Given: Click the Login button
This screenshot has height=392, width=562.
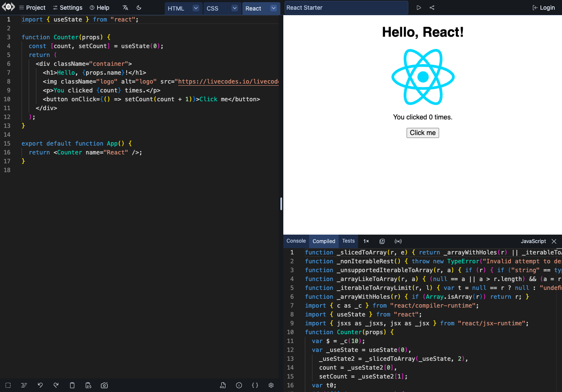Looking at the screenshot, I should 544,8.
